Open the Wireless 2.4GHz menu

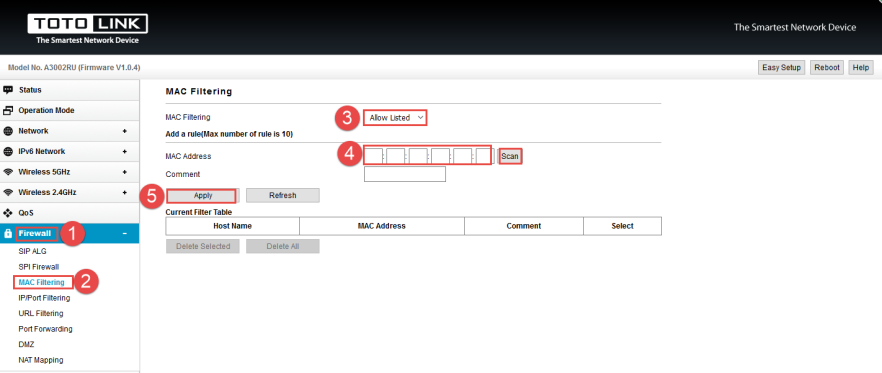[x=70, y=192]
